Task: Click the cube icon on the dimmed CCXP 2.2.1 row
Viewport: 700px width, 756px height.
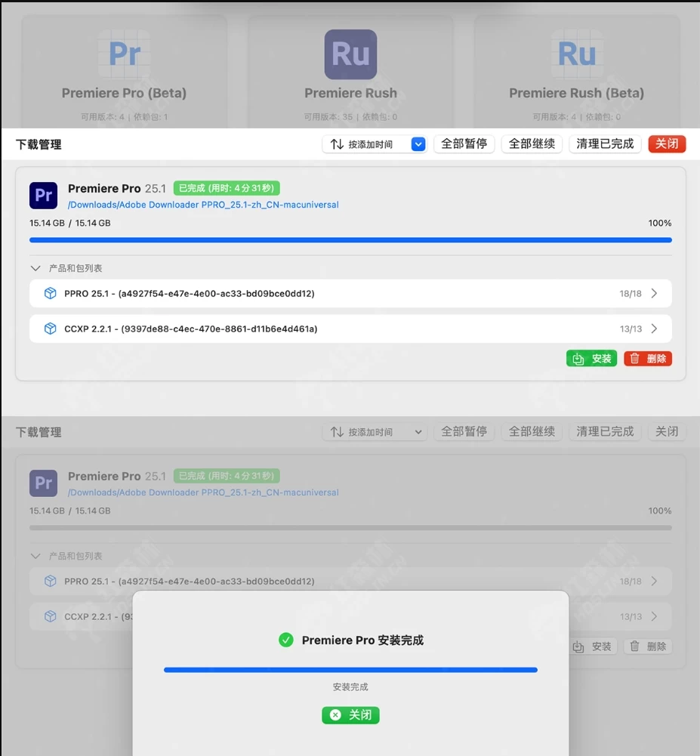Action: click(50, 616)
